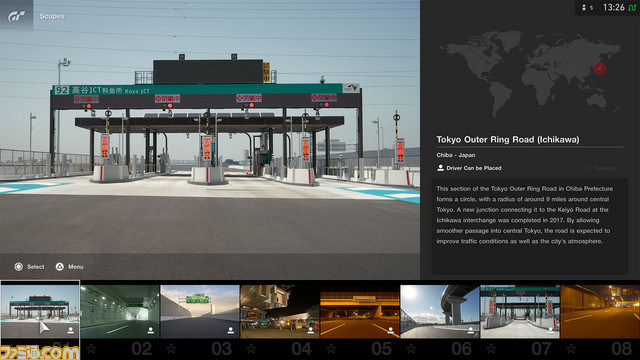Click the red Japan location marker on map
This screenshot has height=360, width=640.
tap(600, 68)
